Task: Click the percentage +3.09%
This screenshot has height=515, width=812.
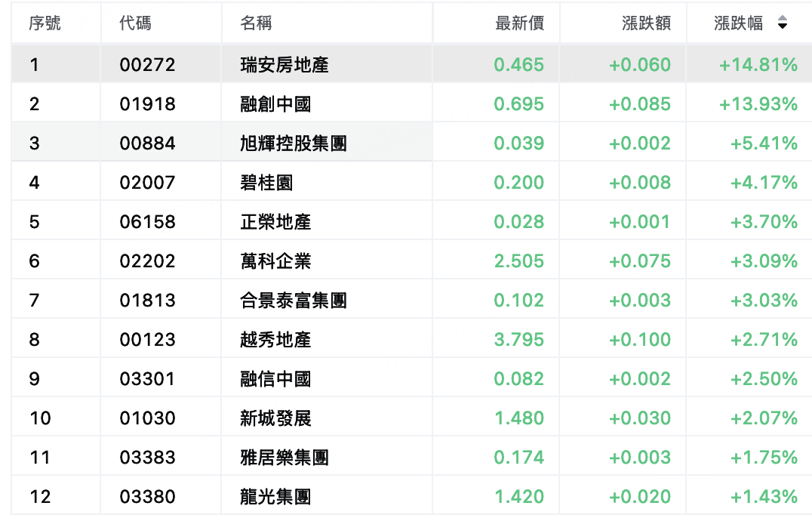Action: pyautogui.click(x=764, y=261)
